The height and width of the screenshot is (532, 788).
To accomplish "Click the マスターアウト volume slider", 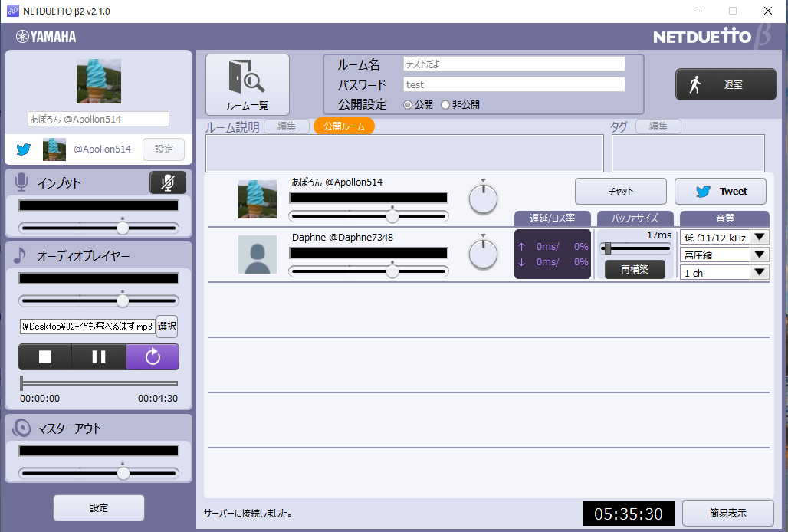I will coord(98,473).
